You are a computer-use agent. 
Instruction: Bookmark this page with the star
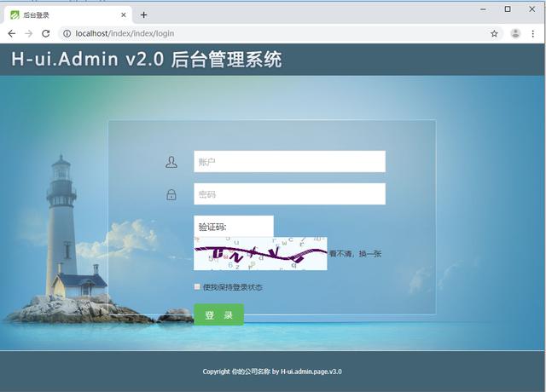click(x=494, y=33)
